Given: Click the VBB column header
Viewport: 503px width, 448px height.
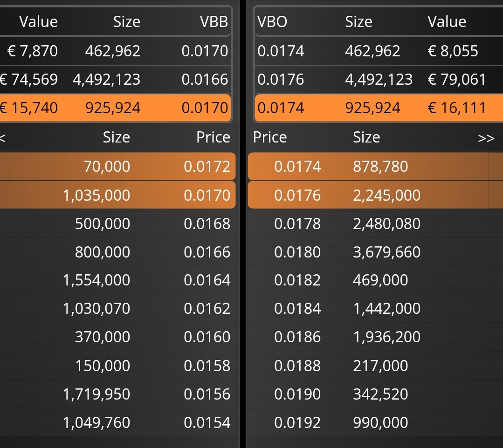Looking at the screenshot, I should tap(214, 22).
